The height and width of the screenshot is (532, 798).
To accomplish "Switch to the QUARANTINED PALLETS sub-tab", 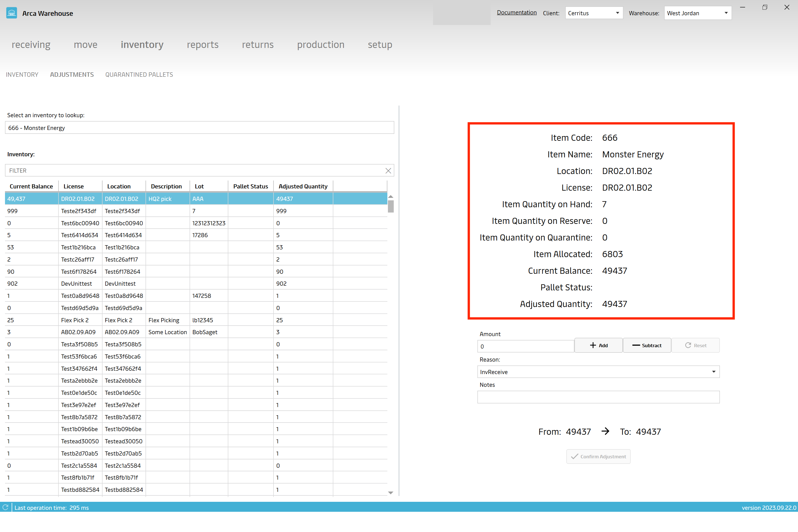I will pos(139,74).
